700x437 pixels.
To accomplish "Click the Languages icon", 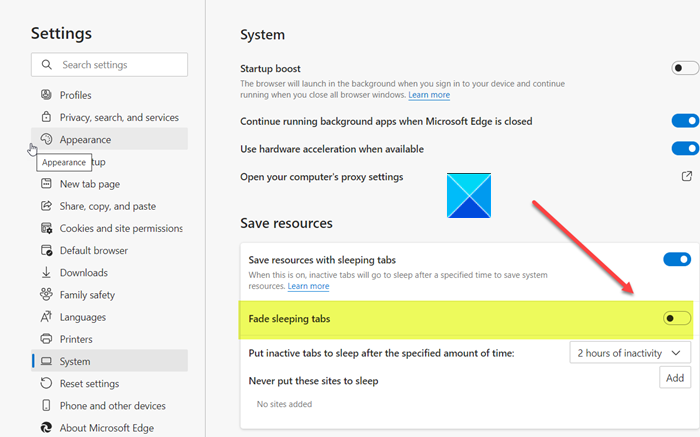I will point(46,317).
